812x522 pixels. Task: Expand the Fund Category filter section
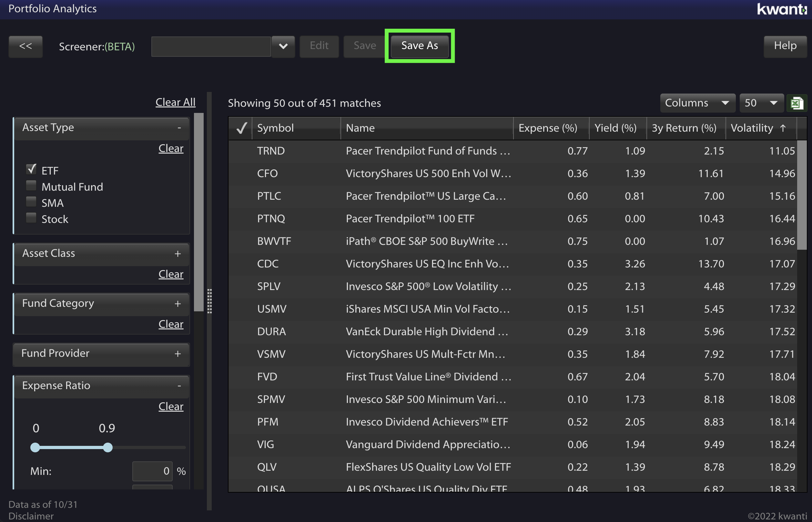[178, 304]
